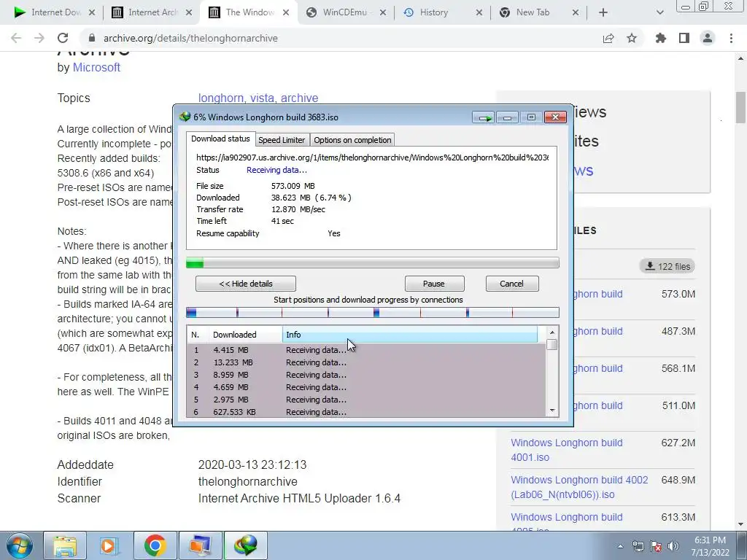Click the download progress bar

[373, 262]
